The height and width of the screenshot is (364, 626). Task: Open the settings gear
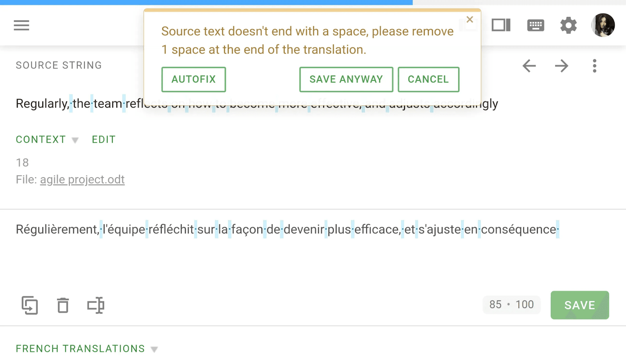[568, 25]
